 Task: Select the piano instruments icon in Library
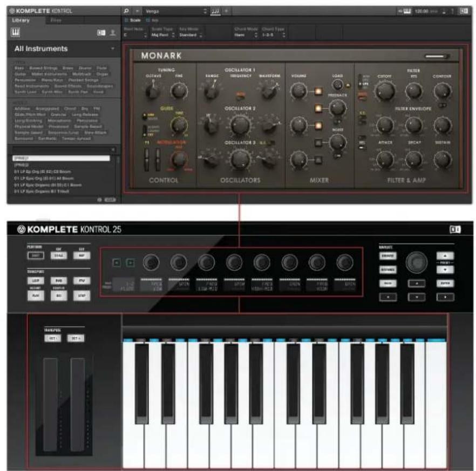[16, 32]
